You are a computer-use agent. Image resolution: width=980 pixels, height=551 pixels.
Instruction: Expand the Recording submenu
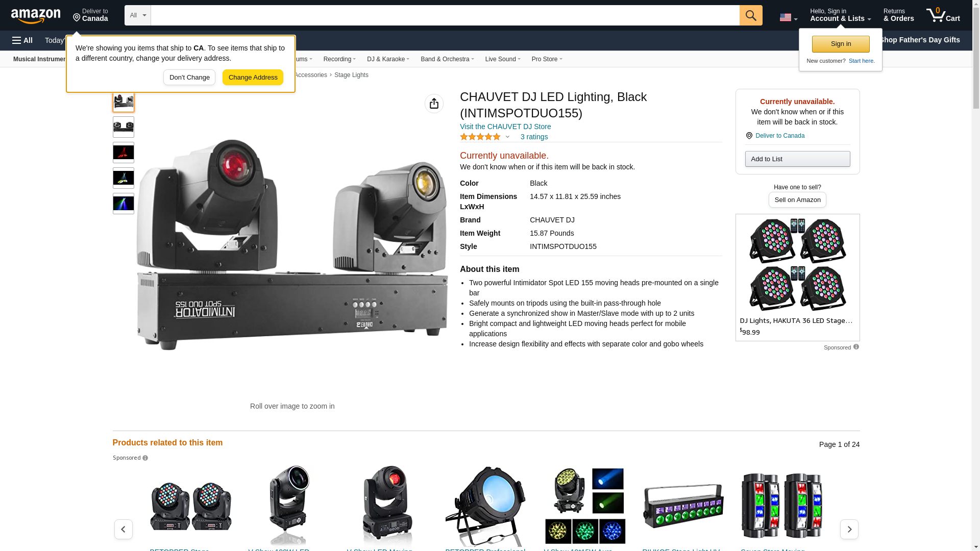(x=339, y=59)
